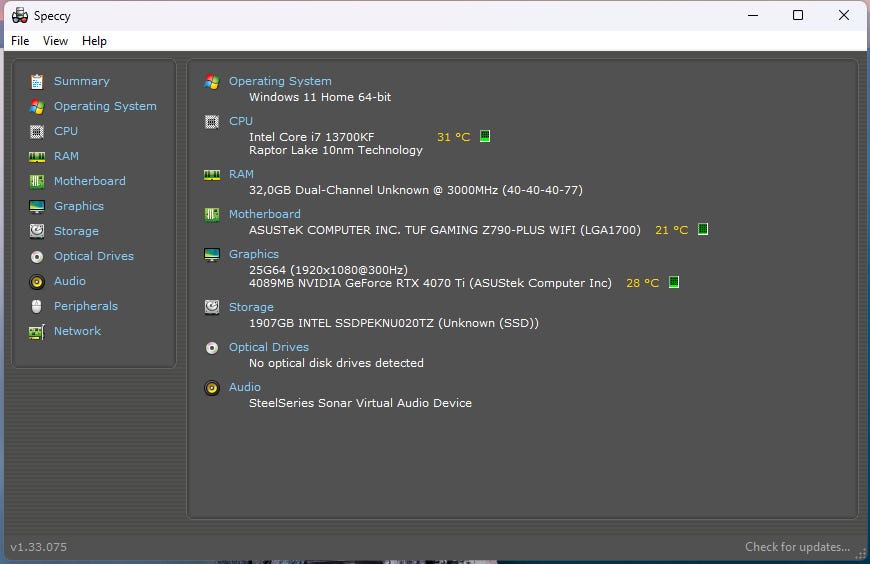This screenshot has height=564, width=870.
Task: Click the CPU heading link in summary
Action: pyautogui.click(x=241, y=121)
